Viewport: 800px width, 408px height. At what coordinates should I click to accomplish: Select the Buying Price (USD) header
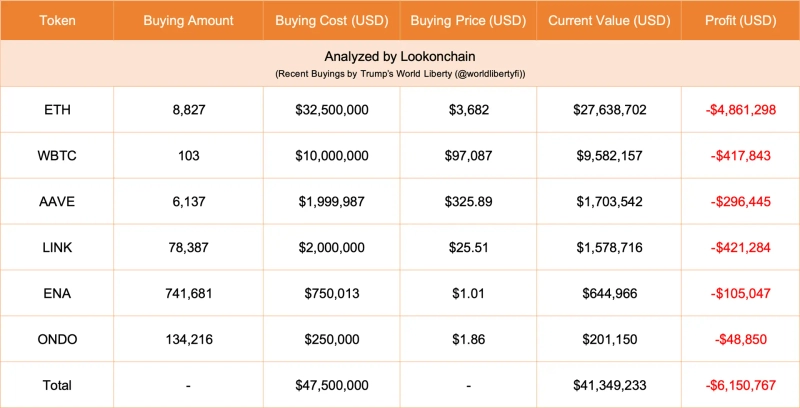click(468, 20)
